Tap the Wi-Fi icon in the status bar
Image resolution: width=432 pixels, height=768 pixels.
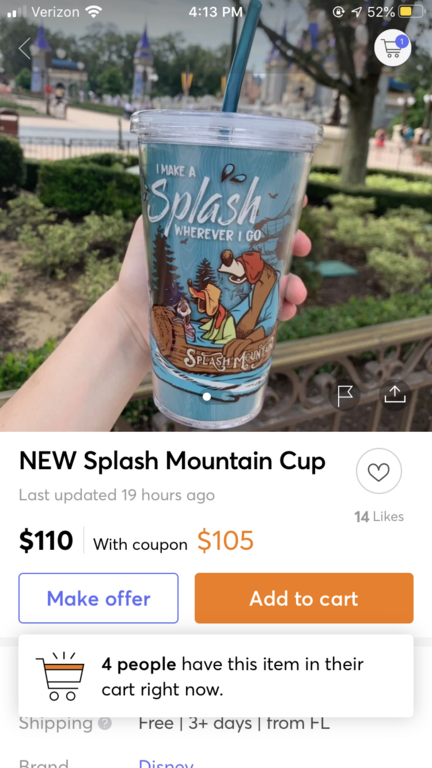click(x=93, y=12)
